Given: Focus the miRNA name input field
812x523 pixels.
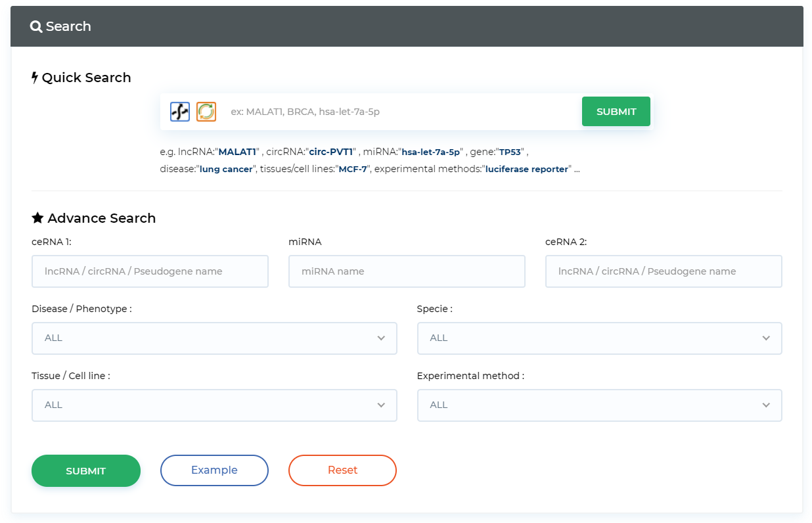Looking at the screenshot, I should (x=407, y=271).
